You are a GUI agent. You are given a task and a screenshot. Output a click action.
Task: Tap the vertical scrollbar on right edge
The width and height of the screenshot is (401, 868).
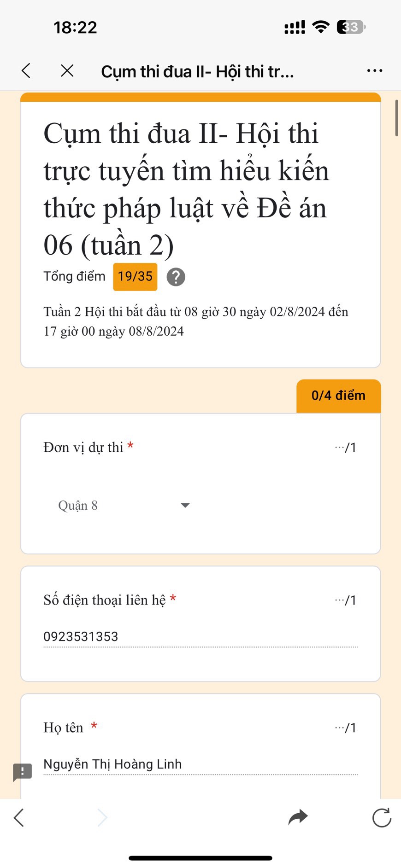pyautogui.click(x=396, y=118)
